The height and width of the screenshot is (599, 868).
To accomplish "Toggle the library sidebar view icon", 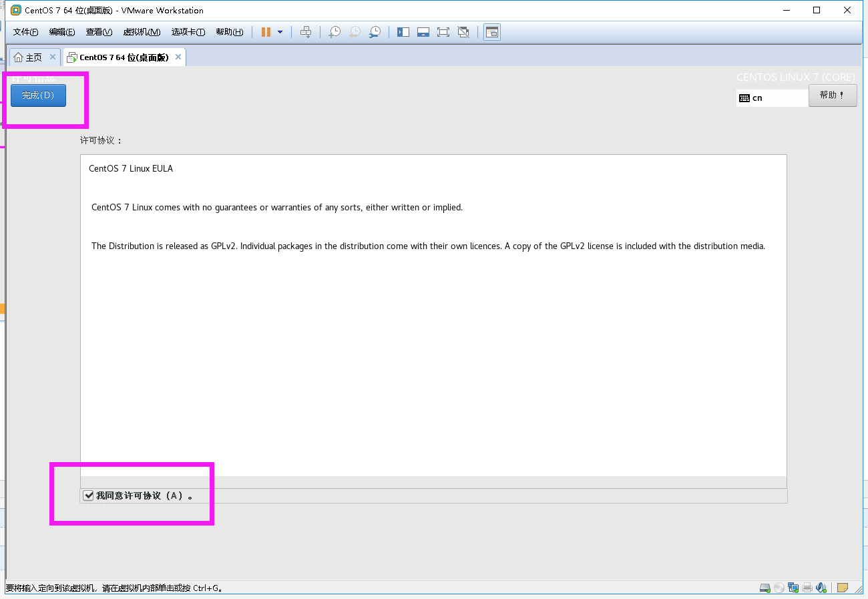I will click(403, 32).
